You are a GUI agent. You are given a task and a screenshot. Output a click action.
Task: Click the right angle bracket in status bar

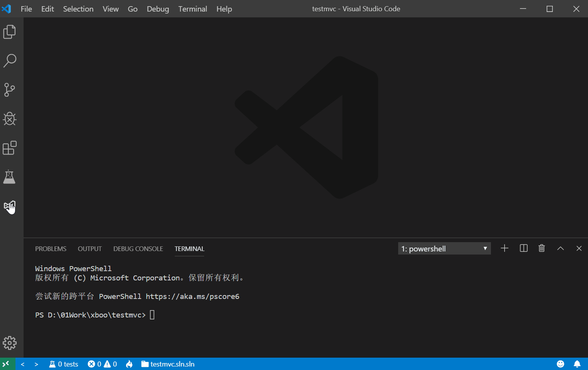[x=36, y=364]
